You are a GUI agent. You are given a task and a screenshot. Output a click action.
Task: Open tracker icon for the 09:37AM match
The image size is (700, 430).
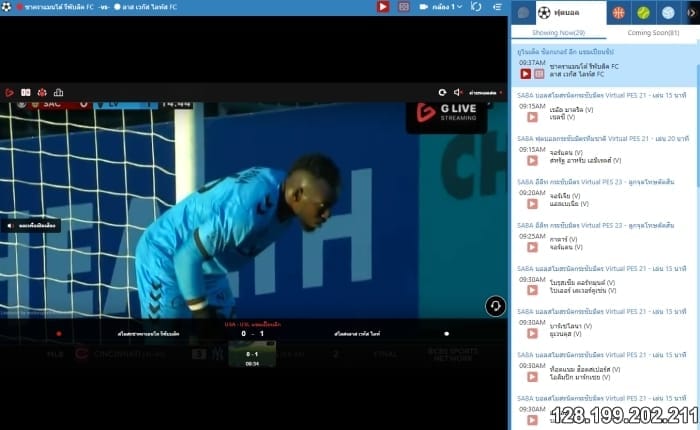click(539, 74)
